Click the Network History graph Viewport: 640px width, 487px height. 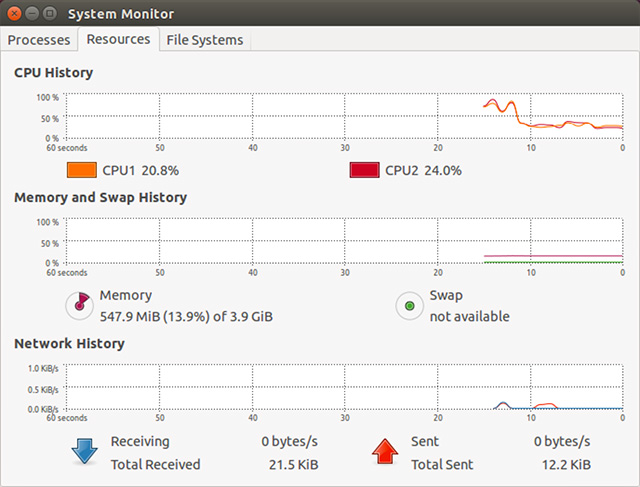(x=344, y=387)
